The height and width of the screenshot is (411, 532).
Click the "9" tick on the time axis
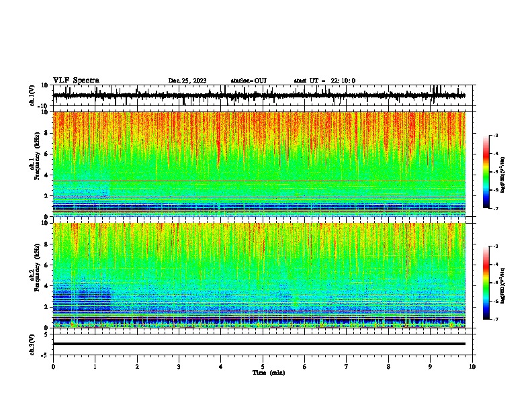[x=430, y=367]
